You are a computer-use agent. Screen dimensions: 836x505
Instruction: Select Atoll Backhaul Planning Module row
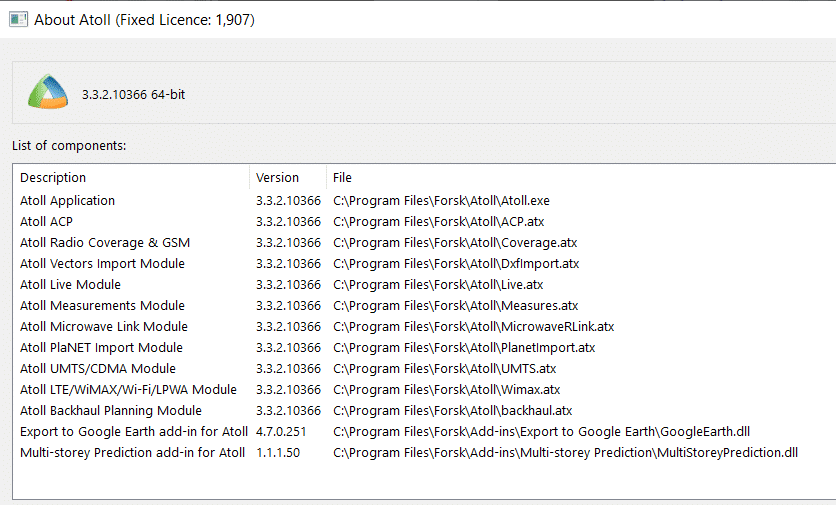pos(111,411)
